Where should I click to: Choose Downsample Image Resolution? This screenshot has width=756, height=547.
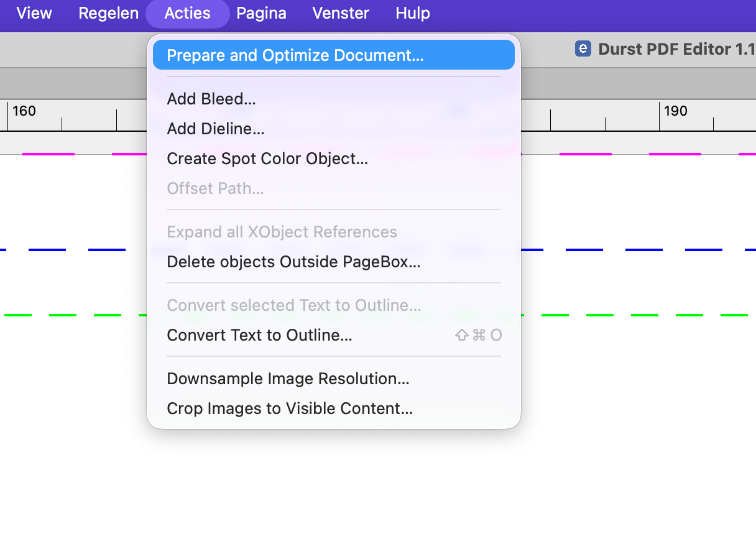334,379
